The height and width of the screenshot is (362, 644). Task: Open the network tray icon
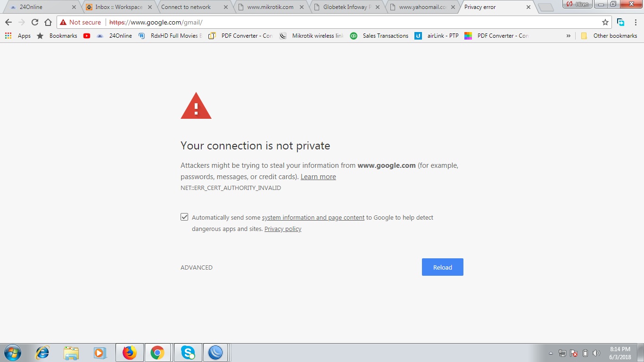[x=562, y=353]
